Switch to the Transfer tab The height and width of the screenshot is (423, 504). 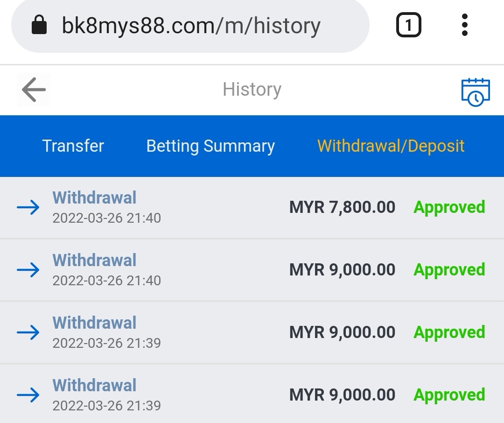[73, 146]
